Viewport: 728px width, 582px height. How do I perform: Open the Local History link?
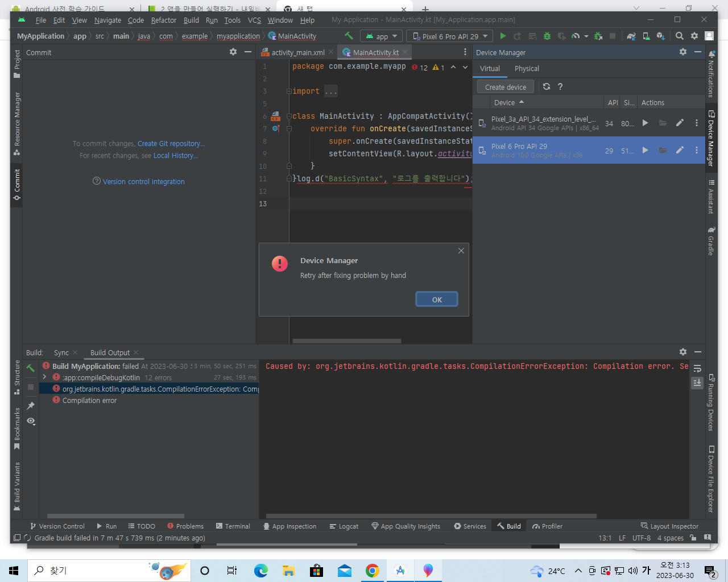click(176, 155)
